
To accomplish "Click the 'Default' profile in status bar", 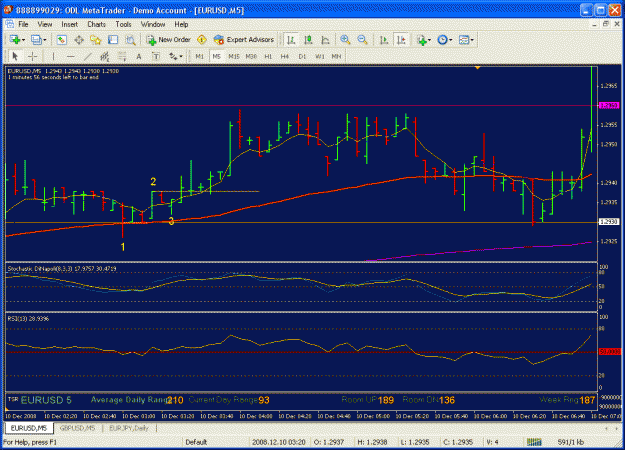I will (196, 442).
